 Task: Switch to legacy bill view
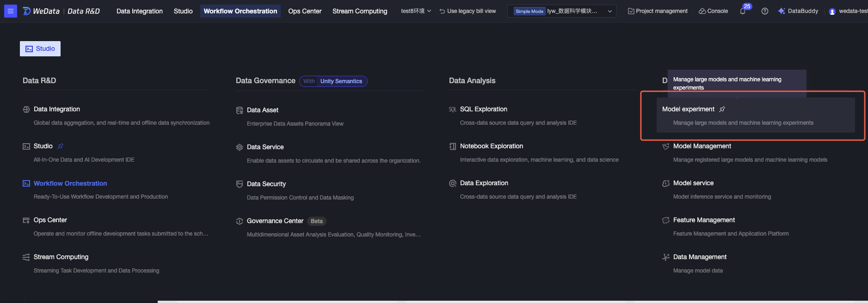pos(468,11)
